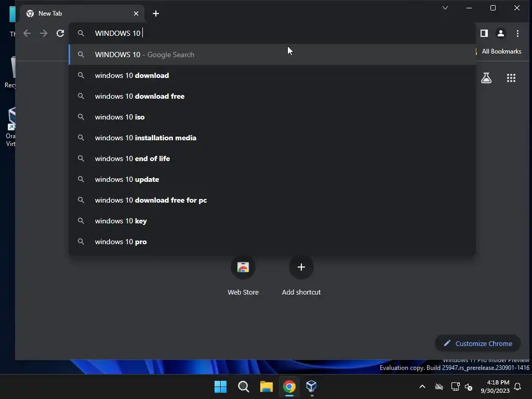This screenshot has height=399, width=532.
Task: Pick 'windows 10 installation media' suggestion
Action: click(272, 138)
